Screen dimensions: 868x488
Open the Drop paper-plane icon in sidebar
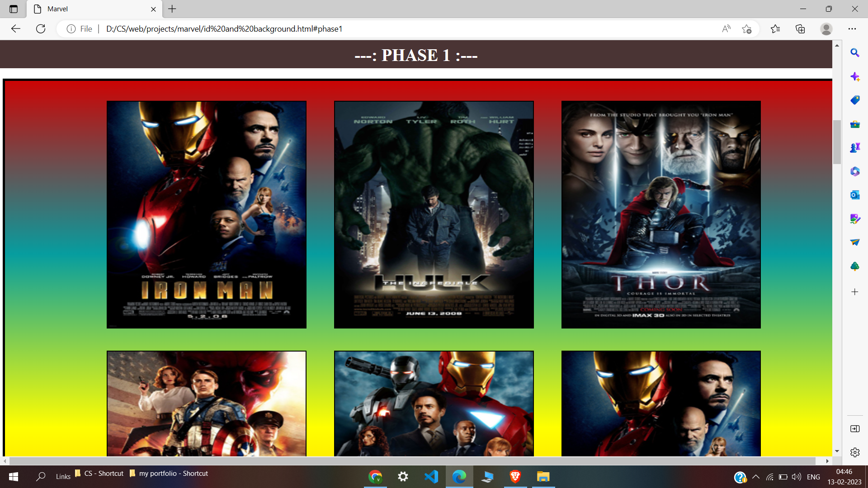(854, 242)
